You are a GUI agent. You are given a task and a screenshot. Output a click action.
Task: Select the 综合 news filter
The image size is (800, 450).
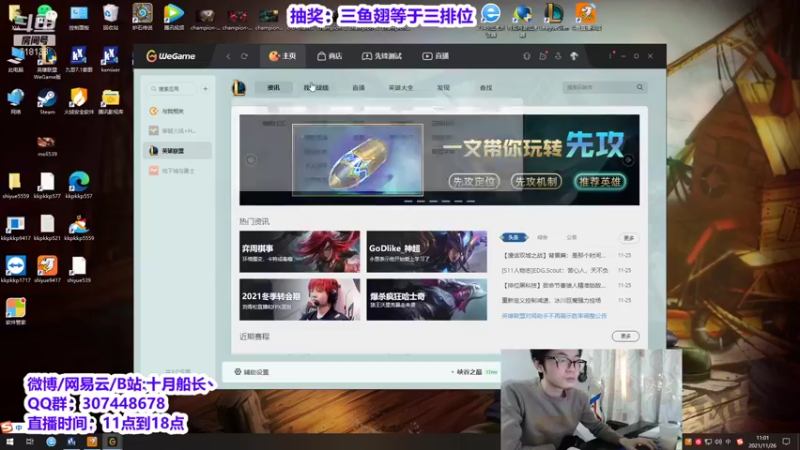[x=542, y=237]
